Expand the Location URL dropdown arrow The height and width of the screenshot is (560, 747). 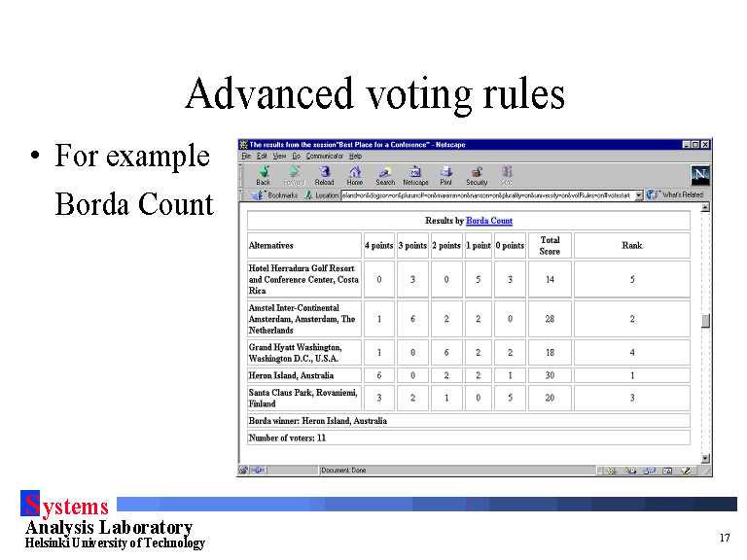(639, 195)
